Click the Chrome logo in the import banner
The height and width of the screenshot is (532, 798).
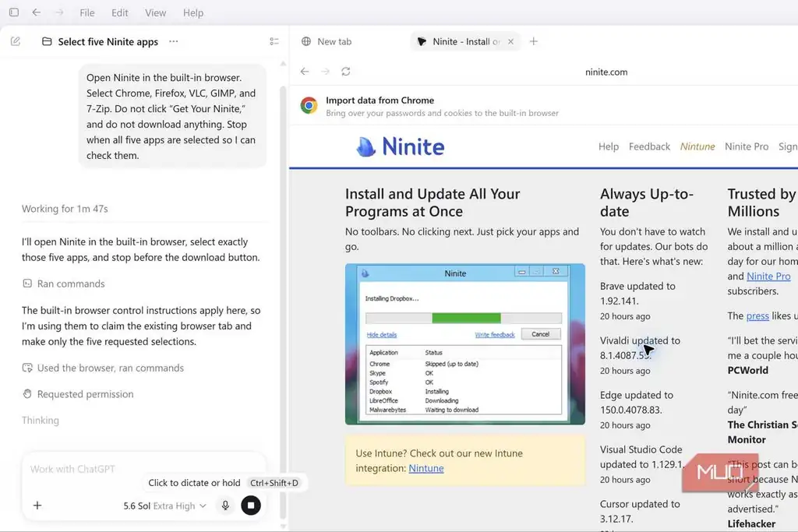tap(309, 105)
